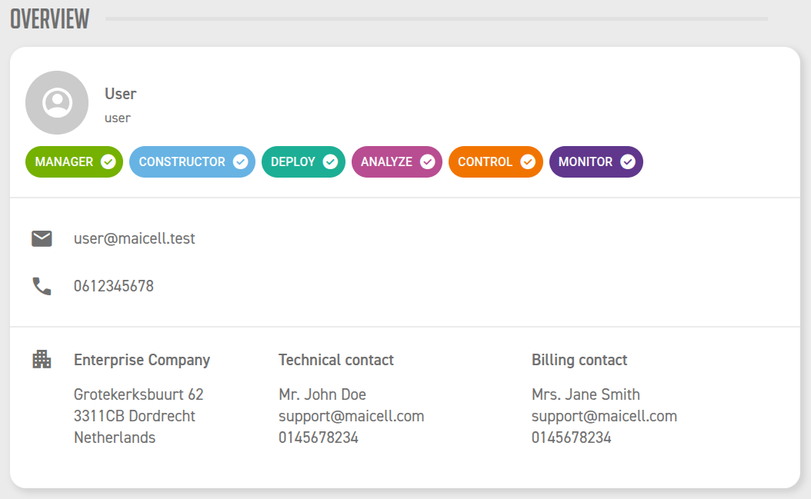Select the teal DEPLOY badge label
811x499 pixels.
pos(293,162)
